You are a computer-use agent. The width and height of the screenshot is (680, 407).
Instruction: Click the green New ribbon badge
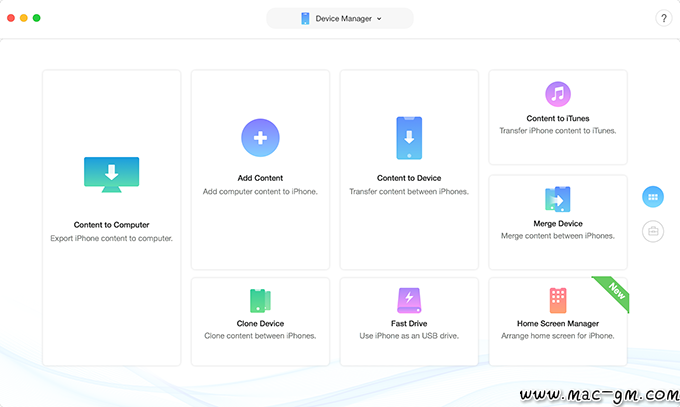point(614,292)
